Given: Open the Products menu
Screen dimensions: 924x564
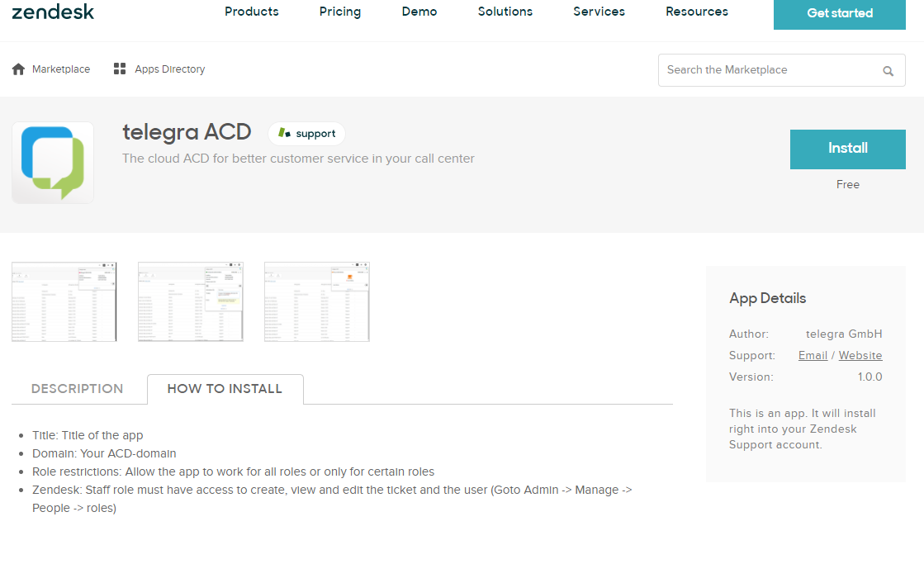Looking at the screenshot, I should click(x=252, y=12).
